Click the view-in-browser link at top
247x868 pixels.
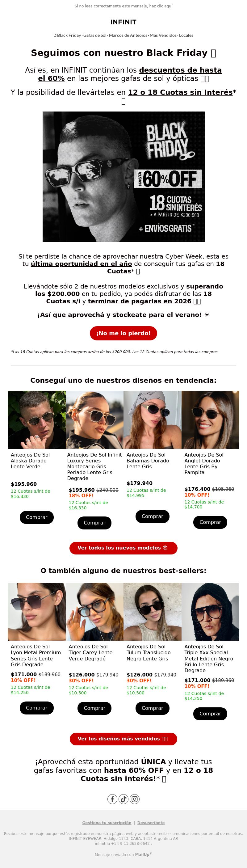pyautogui.click(x=123, y=6)
